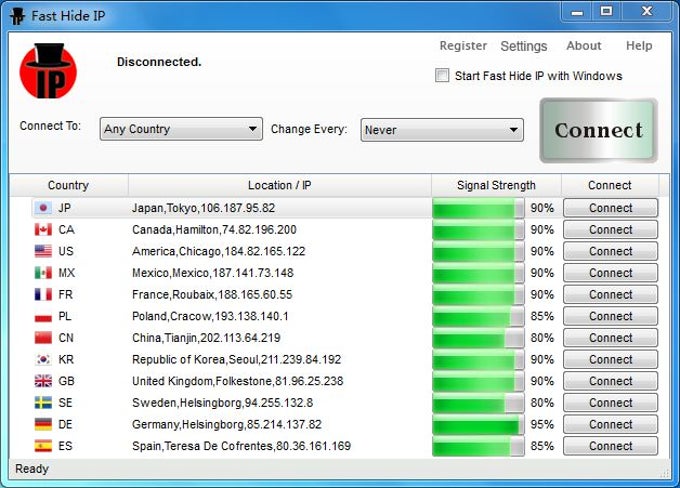The width and height of the screenshot is (680, 488).
Task: Open the Settings menu
Action: pos(523,46)
